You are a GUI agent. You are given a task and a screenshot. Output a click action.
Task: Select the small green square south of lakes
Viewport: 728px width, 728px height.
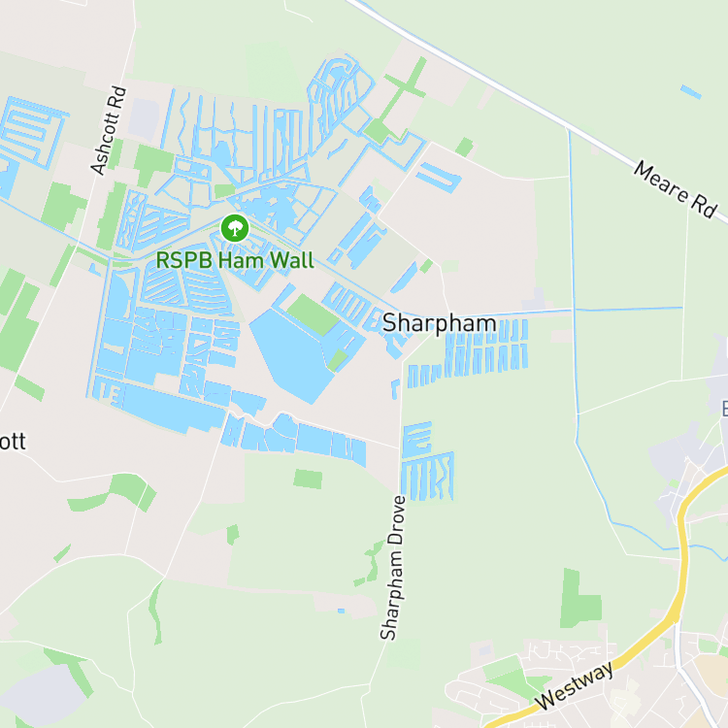(308, 479)
